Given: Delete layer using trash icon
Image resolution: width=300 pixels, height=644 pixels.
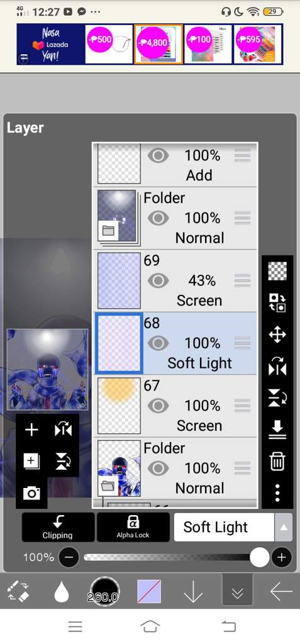Looking at the screenshot, I should (277, 461).
